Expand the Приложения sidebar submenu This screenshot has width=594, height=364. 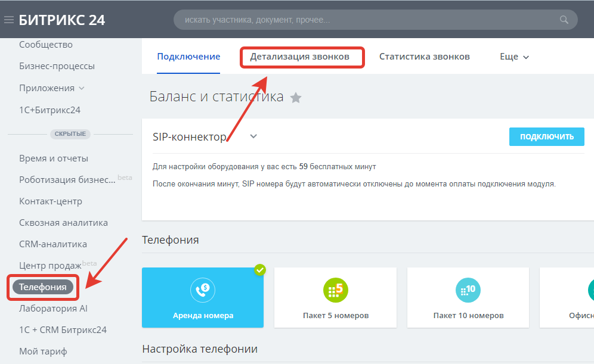click(81, 88)
